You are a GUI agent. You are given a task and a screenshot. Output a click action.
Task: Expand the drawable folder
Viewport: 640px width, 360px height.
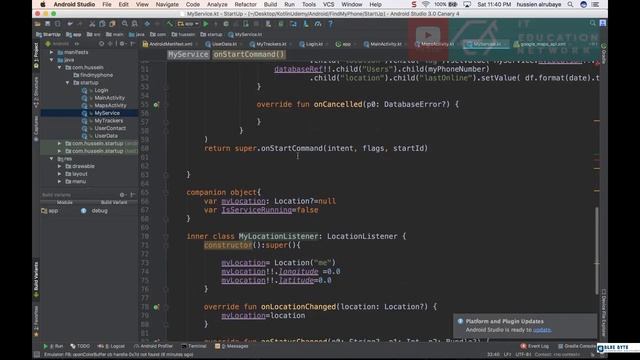60,167
